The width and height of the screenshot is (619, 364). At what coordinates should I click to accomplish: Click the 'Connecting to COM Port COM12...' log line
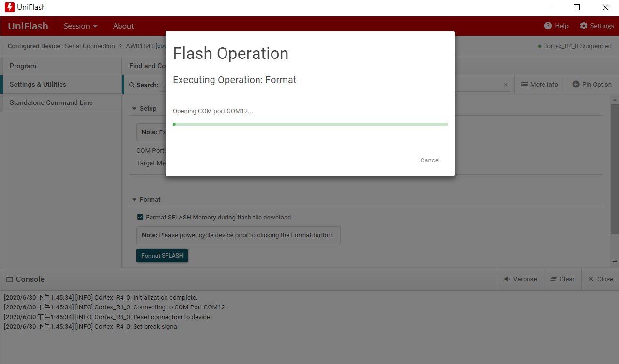coord(117,307)
